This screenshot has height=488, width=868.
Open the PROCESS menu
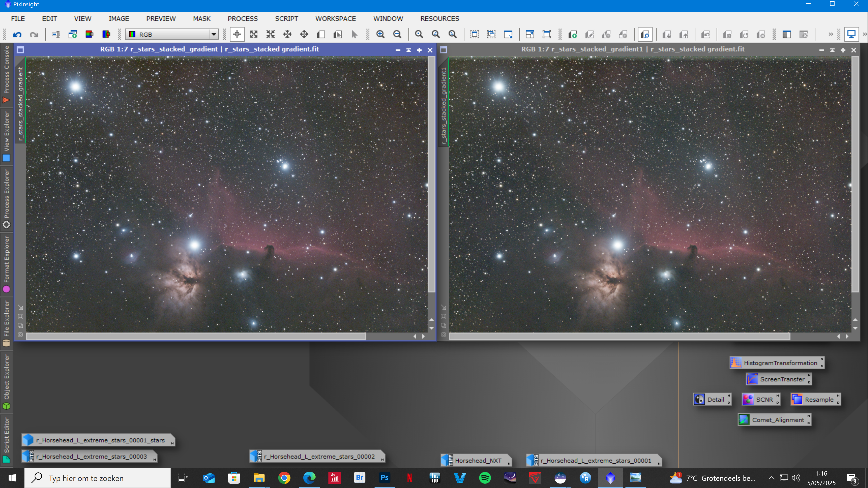pos(242,19)
